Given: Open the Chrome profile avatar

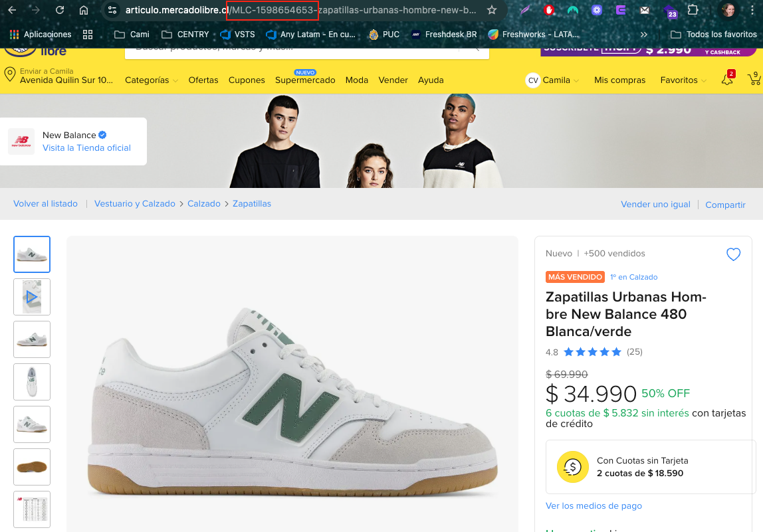Looking at the screenshot, I should coord(728,10).
